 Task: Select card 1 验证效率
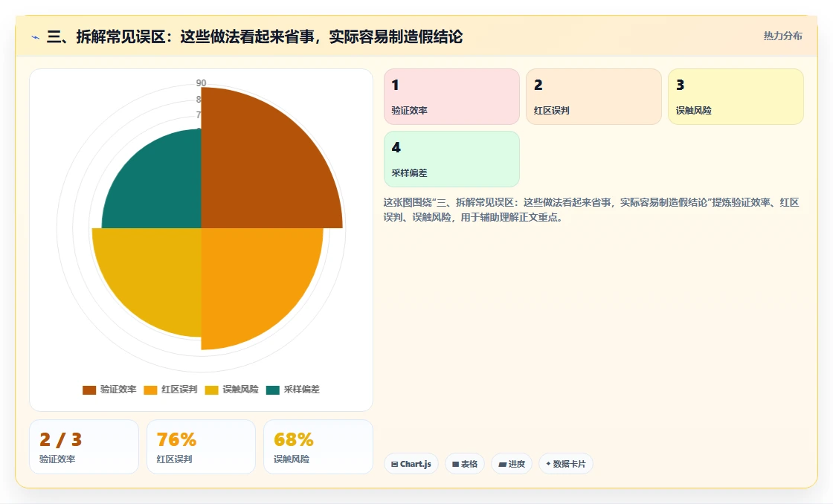pyautogui.click(x=451, y=97)
